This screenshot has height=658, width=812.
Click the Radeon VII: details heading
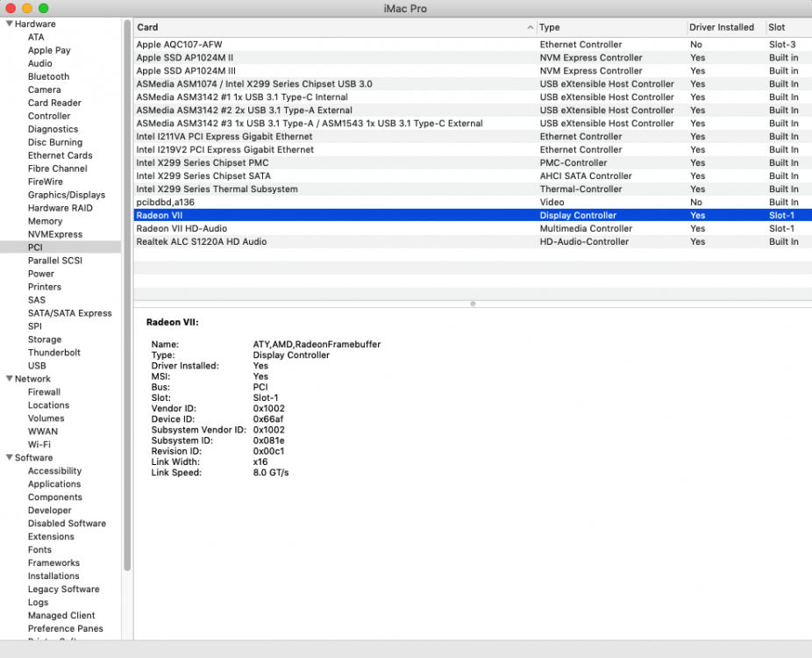(x=173, y=322)
